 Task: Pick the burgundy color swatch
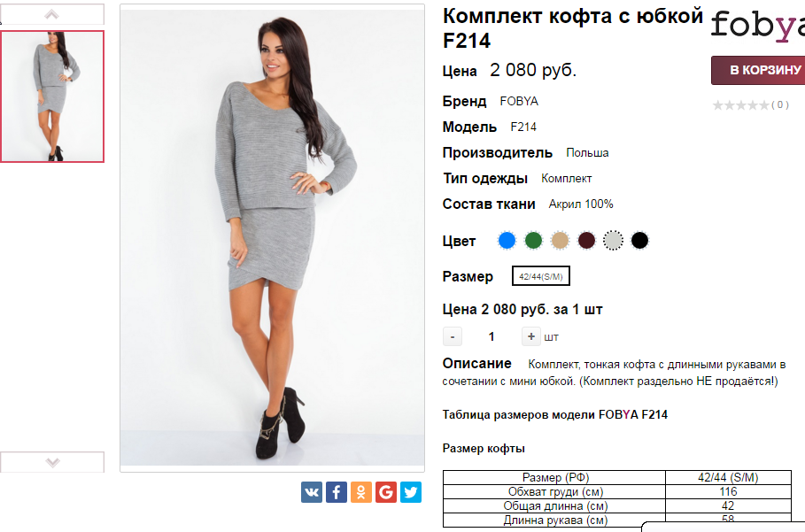(x=586, y=240)
